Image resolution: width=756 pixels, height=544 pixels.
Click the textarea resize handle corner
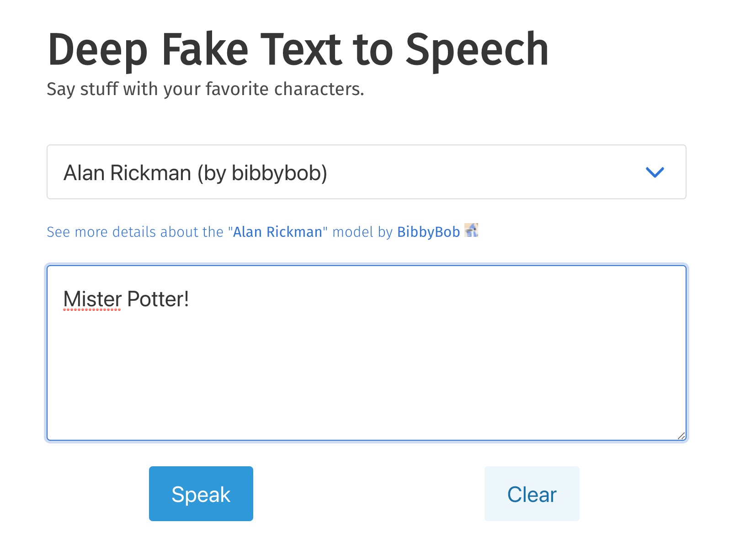(681, 436)
